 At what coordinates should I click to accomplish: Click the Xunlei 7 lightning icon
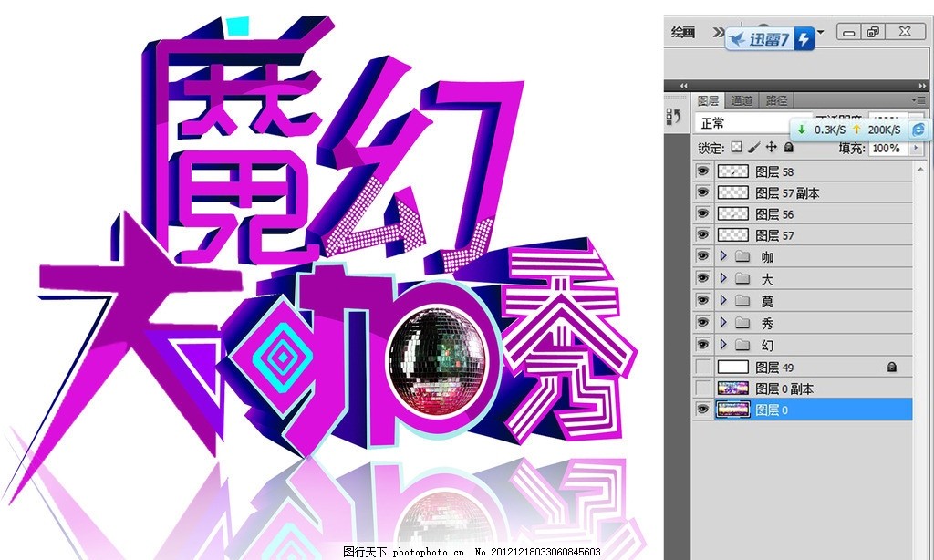[x=804, y=39]
